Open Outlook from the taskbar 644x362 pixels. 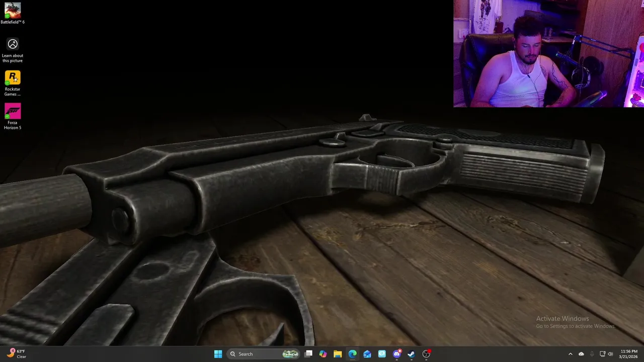point(367,354)
